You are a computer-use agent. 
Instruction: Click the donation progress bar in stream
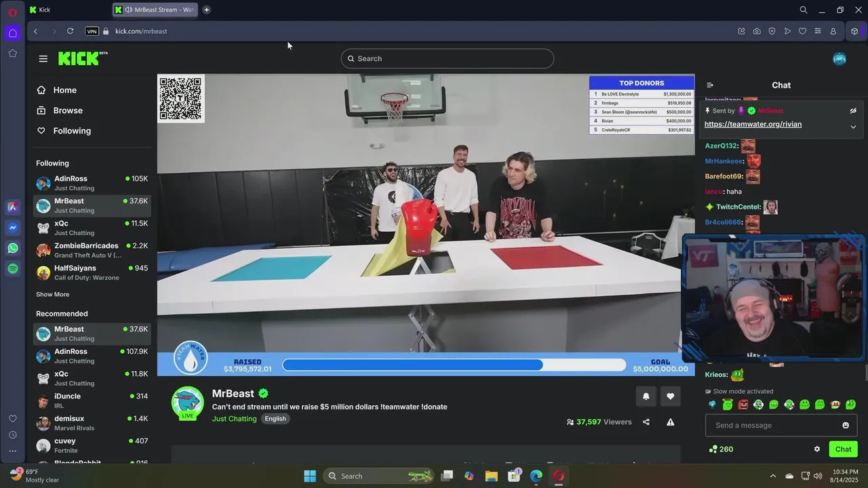point(454,365)
